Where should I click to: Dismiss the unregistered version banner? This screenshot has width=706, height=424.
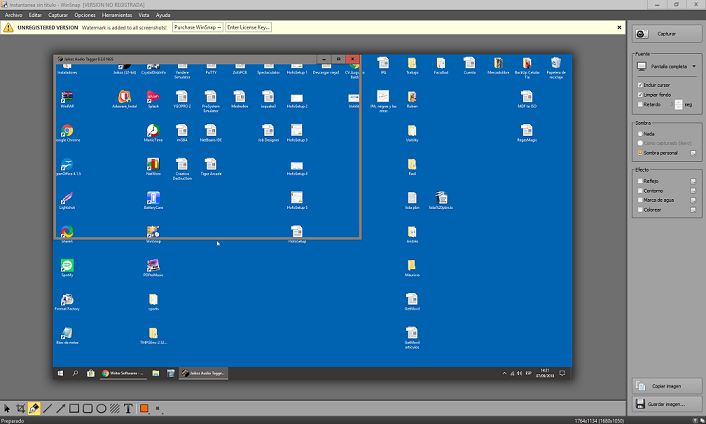tap(619, 27)
